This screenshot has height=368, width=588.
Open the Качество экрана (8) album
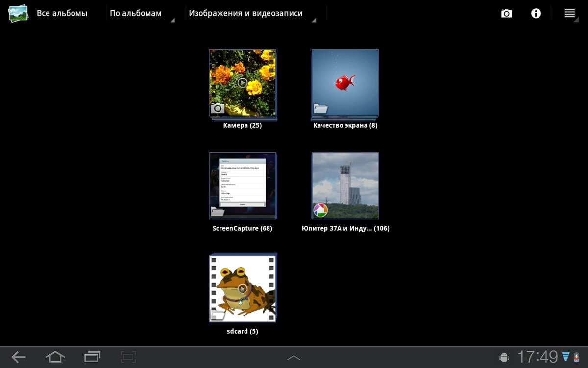[345, 83]
